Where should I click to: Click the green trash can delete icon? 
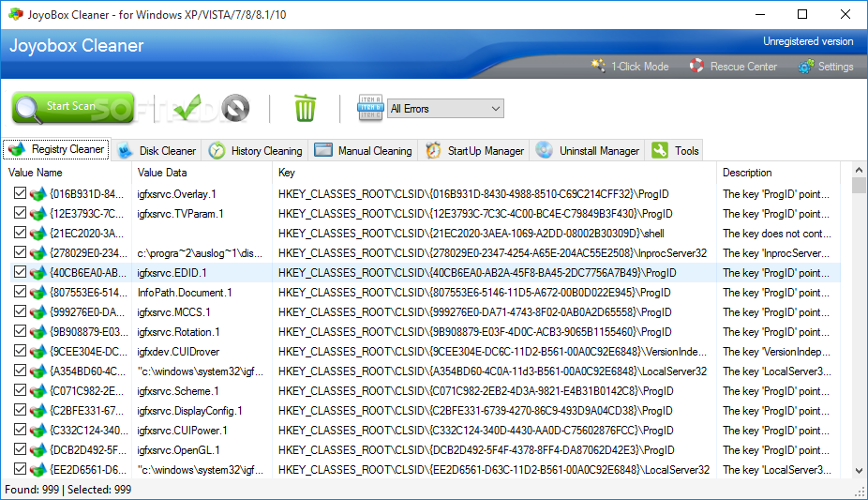point(305,108)
